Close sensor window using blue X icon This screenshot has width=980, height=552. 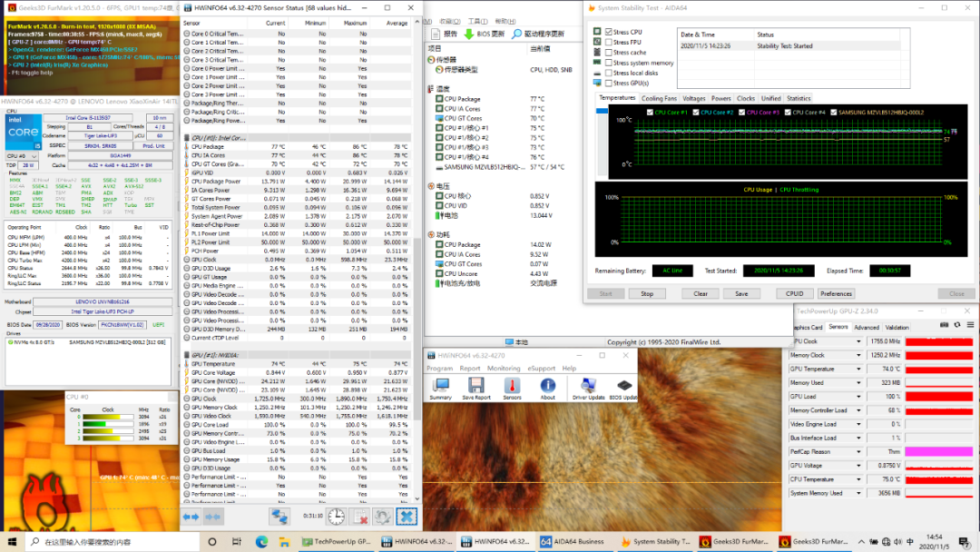(x=407, y=517)
